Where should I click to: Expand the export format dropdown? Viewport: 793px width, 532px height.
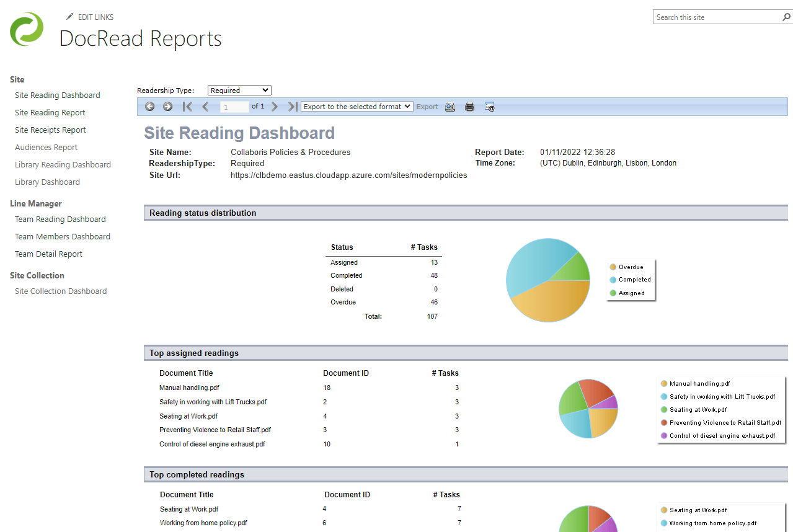pos(357,107)
